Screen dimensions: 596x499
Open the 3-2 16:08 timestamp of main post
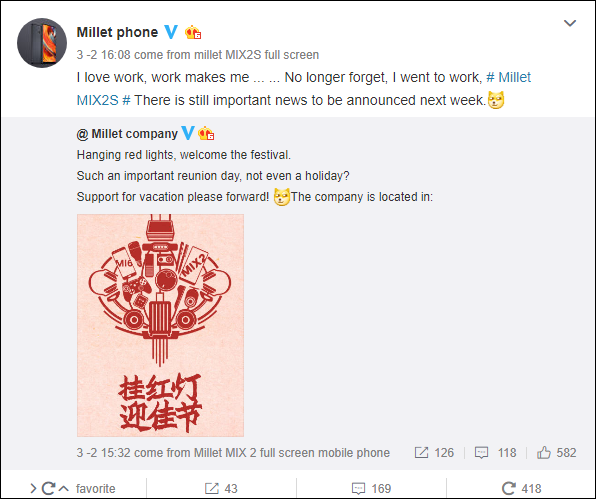pyautogui.click(x=103, y=55)
